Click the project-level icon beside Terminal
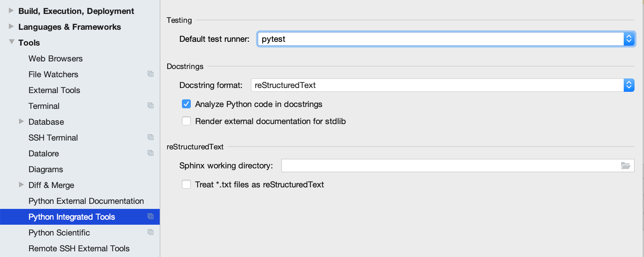The height and width of the screenshot is (257, 644). pos(151,105)
